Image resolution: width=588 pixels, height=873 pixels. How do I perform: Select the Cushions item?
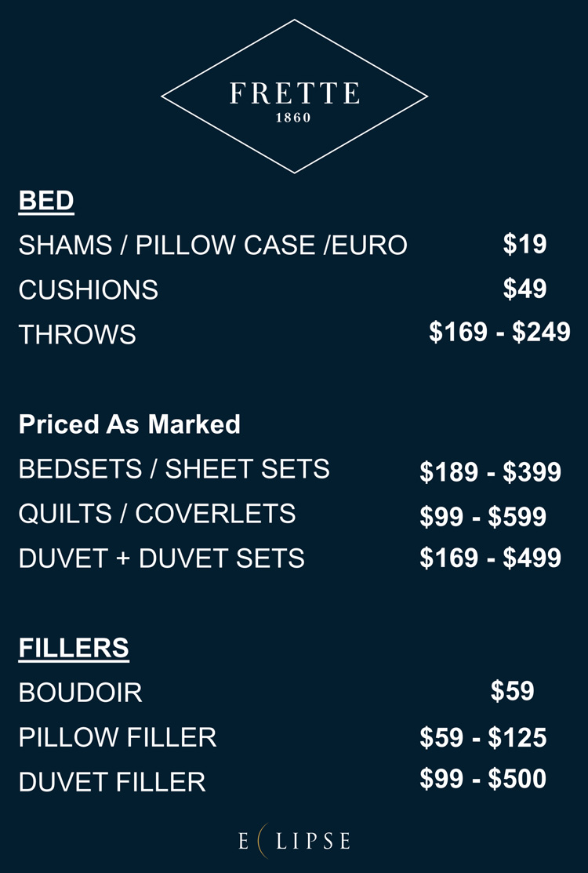point(88,290)
